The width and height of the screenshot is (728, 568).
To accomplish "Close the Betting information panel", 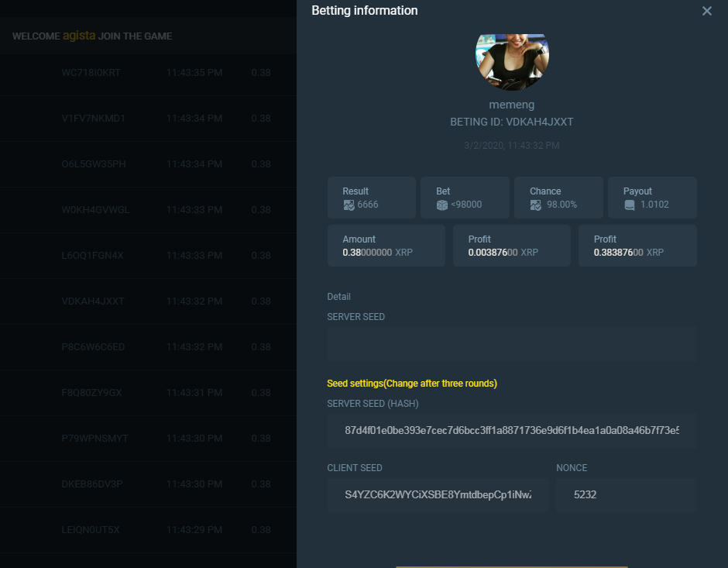I will [706, 11].
